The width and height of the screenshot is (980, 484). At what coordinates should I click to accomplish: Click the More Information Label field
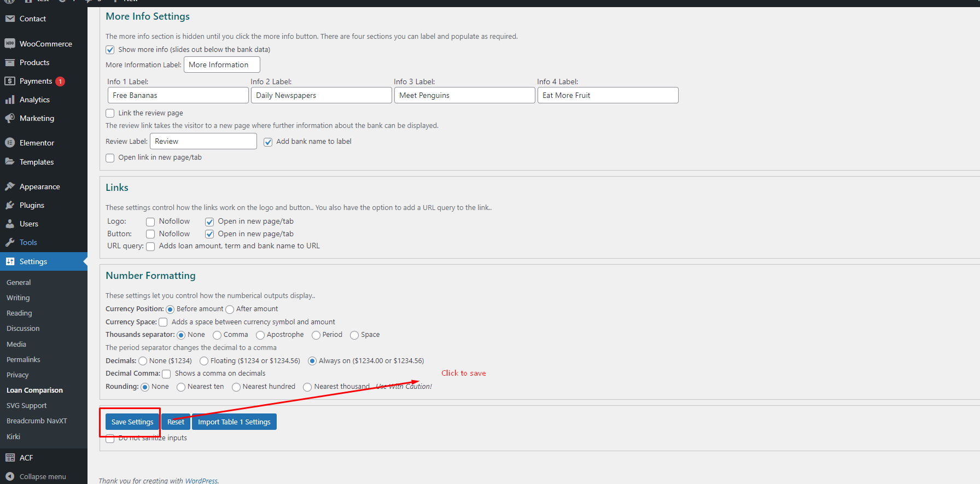click(222, 65)
